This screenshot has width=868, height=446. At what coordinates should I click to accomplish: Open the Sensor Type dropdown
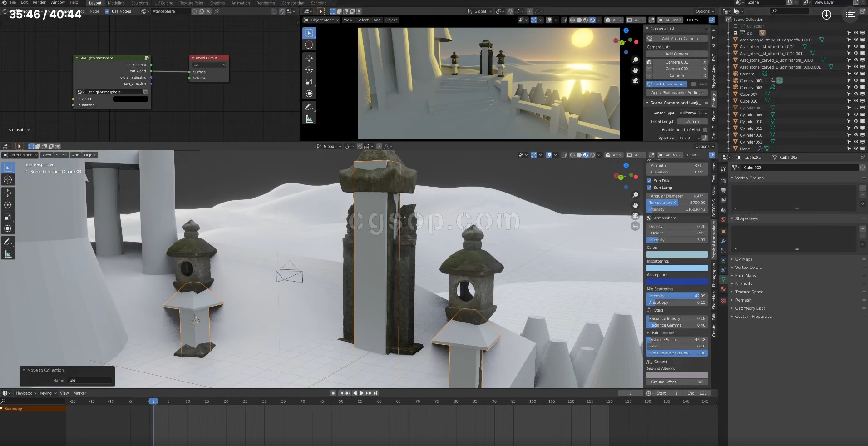tap(692, 113)
